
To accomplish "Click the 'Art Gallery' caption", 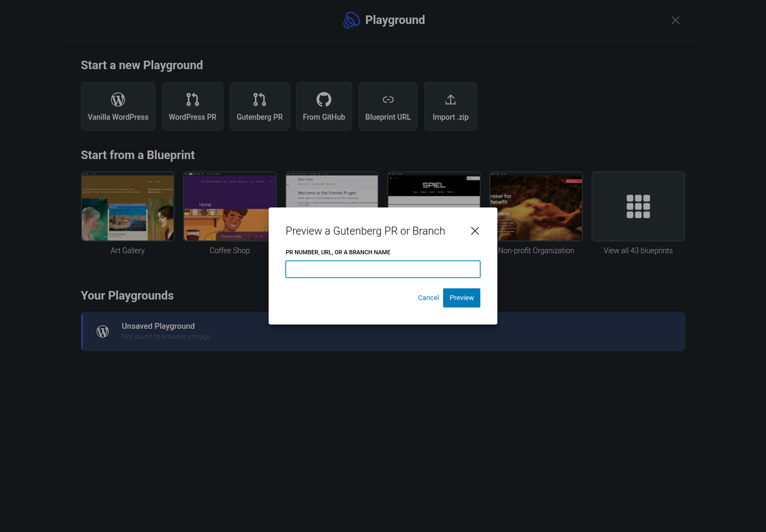I will 128,251.
